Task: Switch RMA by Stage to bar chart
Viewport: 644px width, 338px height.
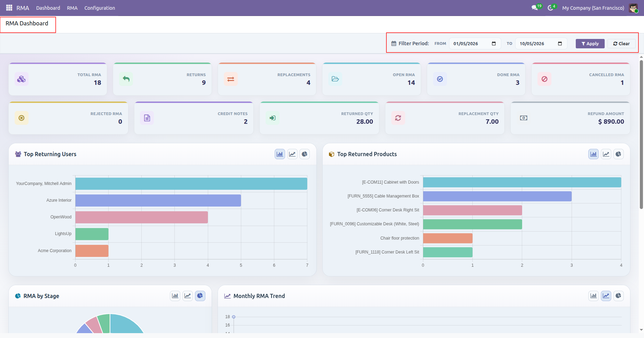Action: click(x=175, y=296)
